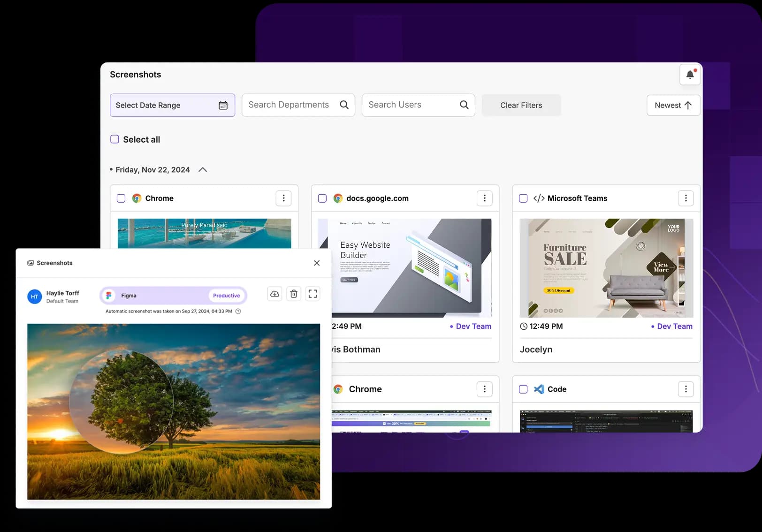Viewport: 762px width, 532px height.
Task: Open the options menu on the Code card
Action: [686, 389]
